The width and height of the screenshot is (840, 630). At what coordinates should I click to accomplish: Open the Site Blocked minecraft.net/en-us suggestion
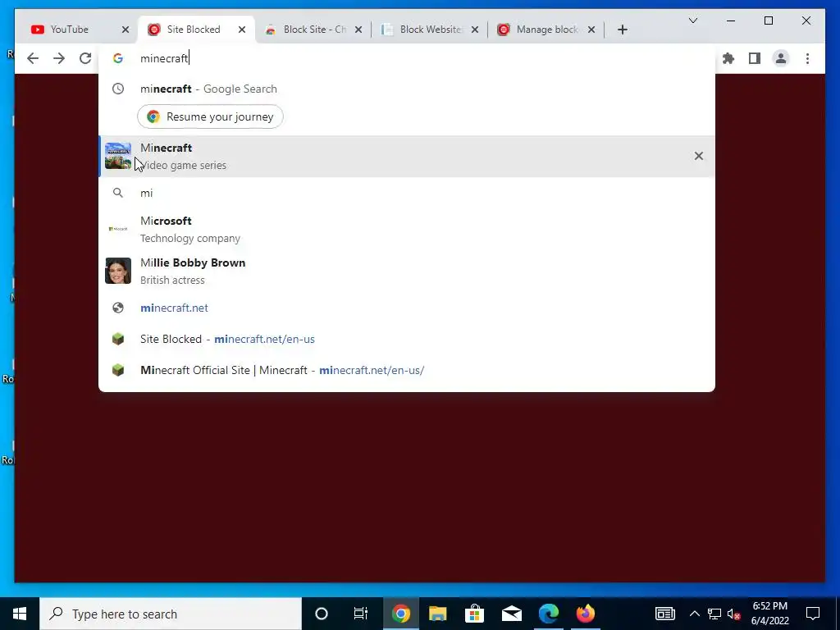tap(407, 339)
